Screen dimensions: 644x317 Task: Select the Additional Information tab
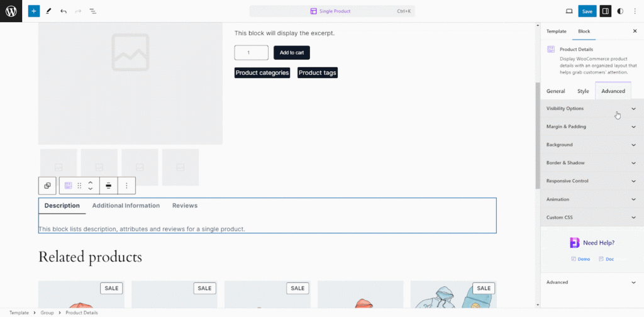pyautogui.click(x=126, y=206)
